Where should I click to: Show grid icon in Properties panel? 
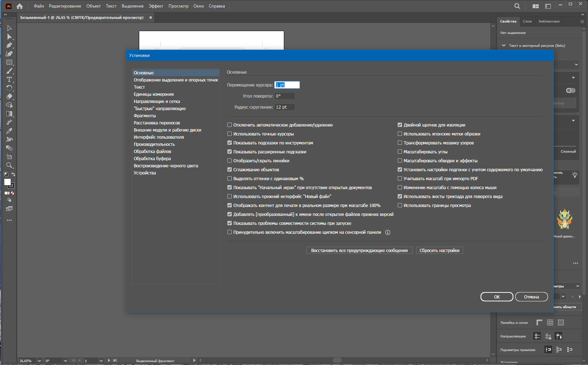click(550, 322)
